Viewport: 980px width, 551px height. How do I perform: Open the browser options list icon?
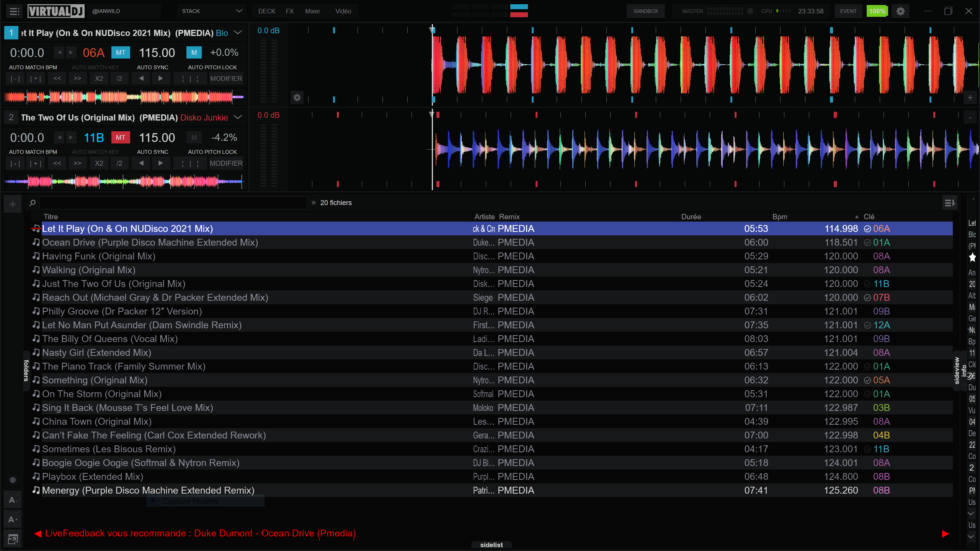pyautogui.click(x=950, y=203)
